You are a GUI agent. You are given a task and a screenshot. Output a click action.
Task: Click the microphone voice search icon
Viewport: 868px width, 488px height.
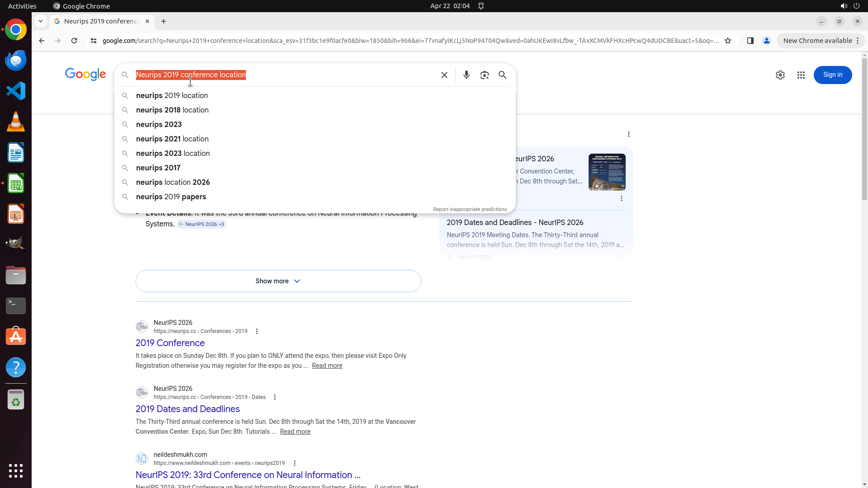tap(466, 75)
